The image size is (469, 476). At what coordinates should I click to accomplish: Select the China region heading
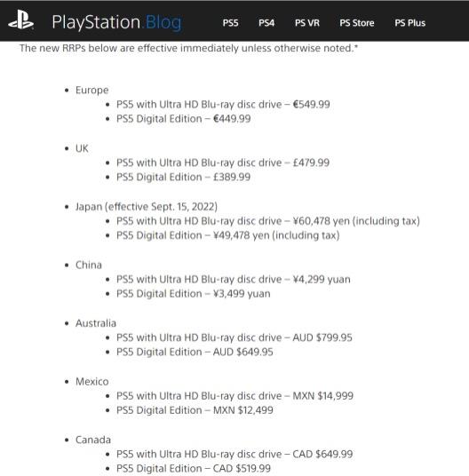pyautogui.click(x=89, y=265)
